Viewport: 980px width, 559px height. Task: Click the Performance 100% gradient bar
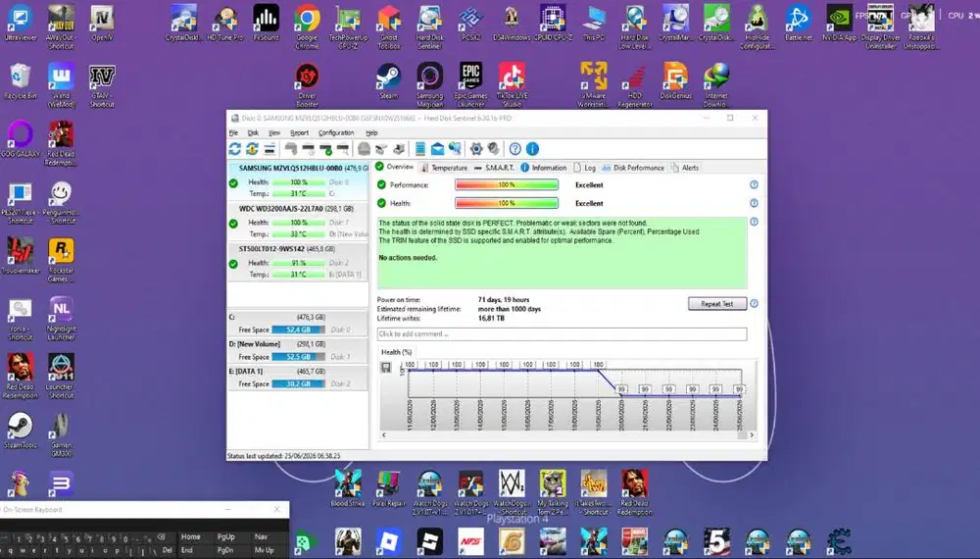pos(507,185)
